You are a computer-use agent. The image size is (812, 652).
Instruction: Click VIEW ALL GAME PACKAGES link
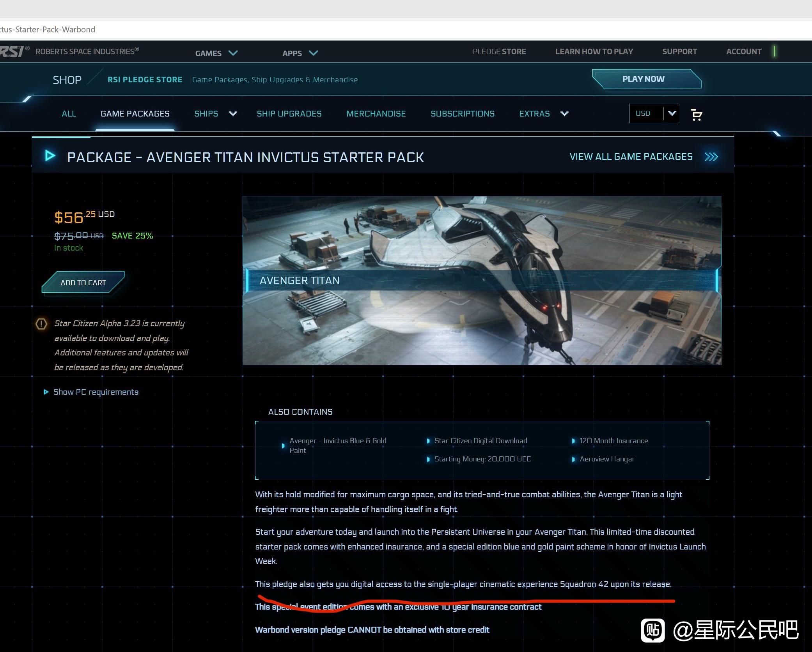pyautogui.click(x=631, y=157)
